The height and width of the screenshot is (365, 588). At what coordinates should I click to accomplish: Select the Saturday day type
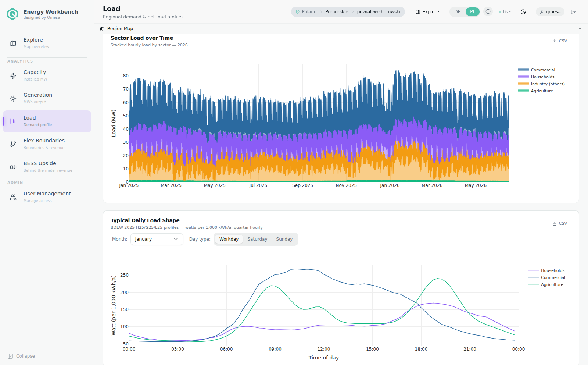(x=257, y=239)
